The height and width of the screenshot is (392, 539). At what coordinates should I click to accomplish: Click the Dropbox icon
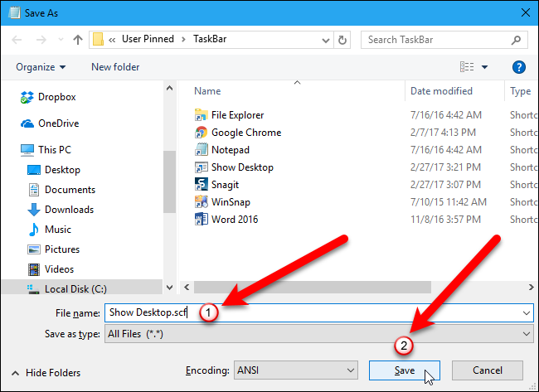pyautogui.click(x=27, y=97)
